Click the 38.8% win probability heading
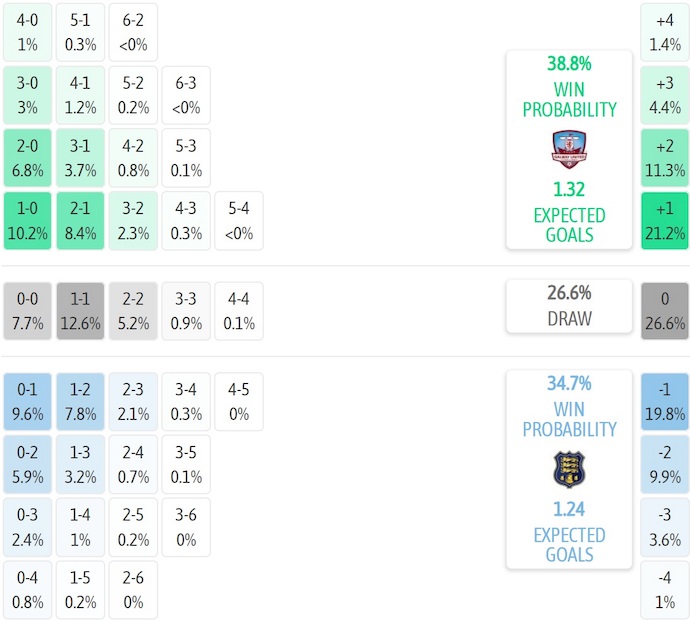Image resolution: width=690 pixels, height=621 pixels. [568, 63]
